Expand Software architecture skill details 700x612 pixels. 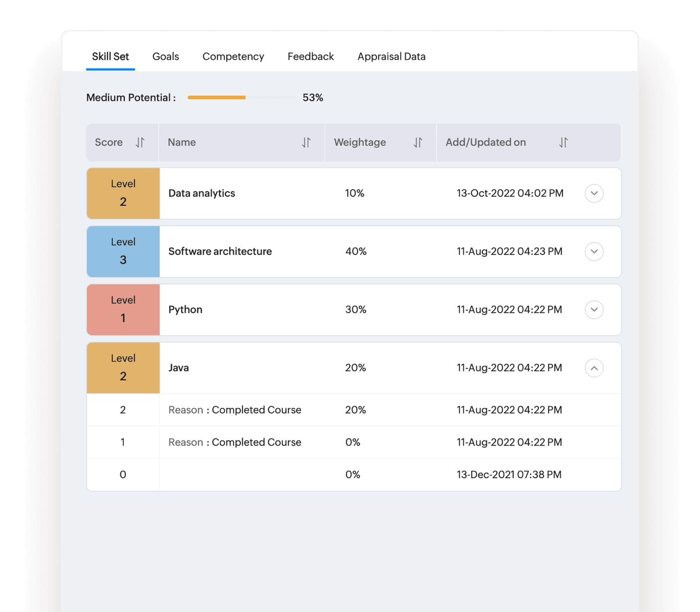click(594, 251)
